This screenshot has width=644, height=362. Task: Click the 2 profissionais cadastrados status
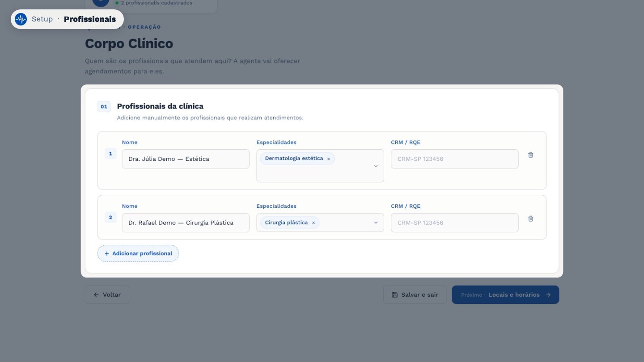154,3
